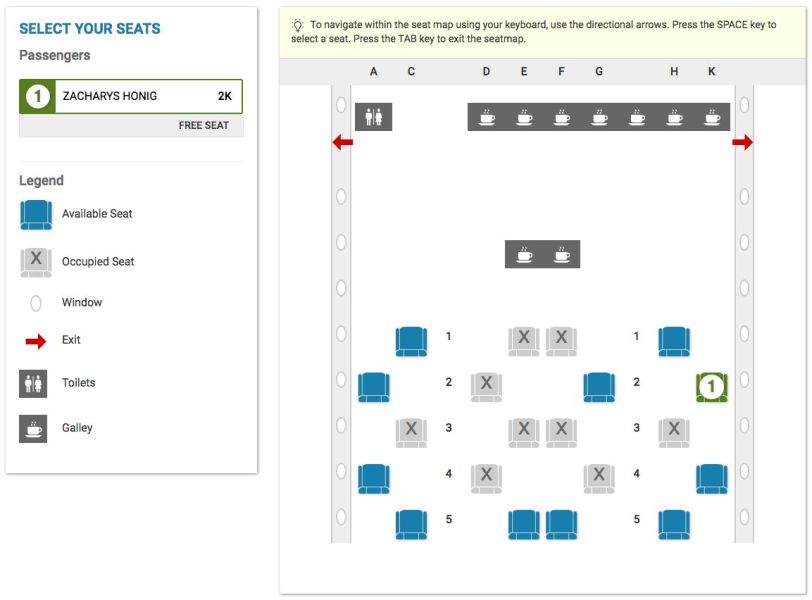Screen dimensions: 812x600
Task: Click the toilets icon on seat map
Action: (373, 116)
